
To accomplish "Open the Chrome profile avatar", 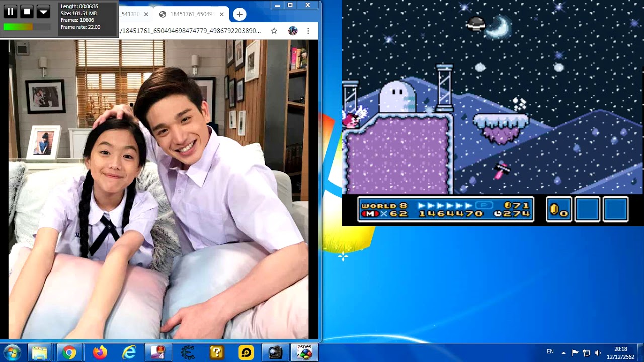I will [x=293, y=31].
